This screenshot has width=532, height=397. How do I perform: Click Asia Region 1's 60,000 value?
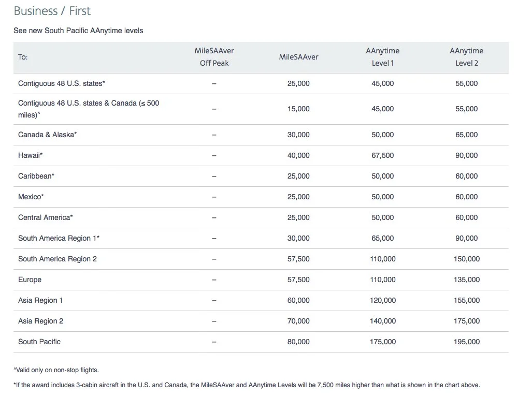pos(298,300)
